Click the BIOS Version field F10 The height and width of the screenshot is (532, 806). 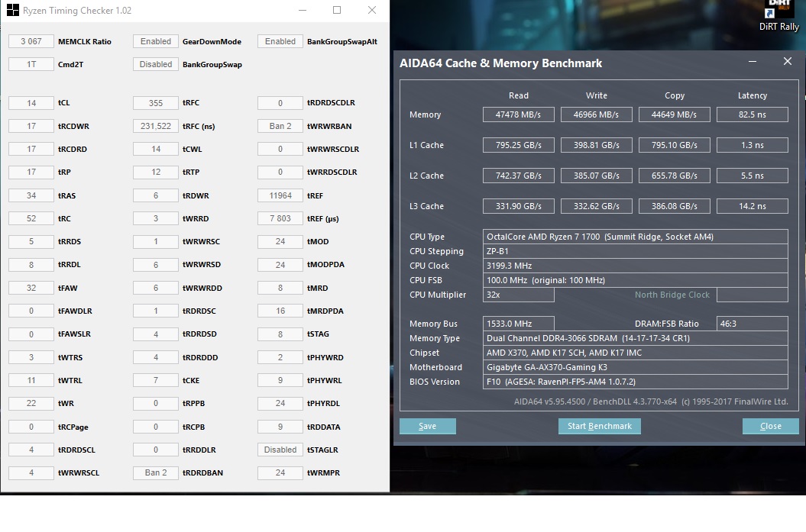636,382
